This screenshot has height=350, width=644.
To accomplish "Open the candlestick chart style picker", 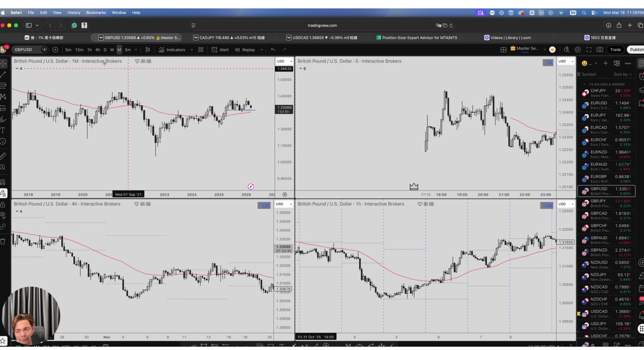I will click(x=148, y=50).
